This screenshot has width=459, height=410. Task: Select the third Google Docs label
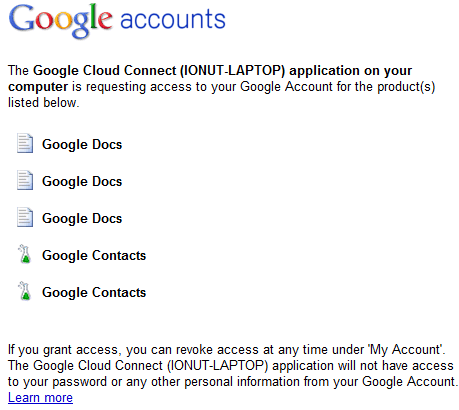coord(82,219)
